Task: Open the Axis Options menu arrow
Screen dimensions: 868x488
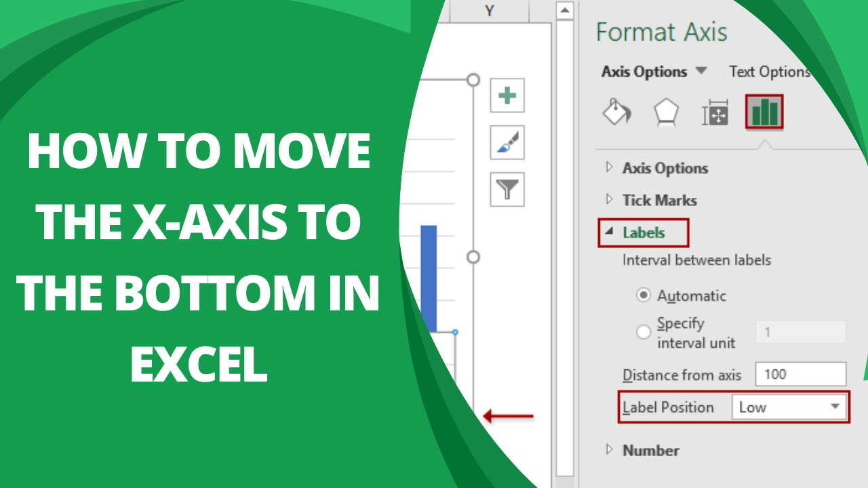Action: click(x=703, y=71)
